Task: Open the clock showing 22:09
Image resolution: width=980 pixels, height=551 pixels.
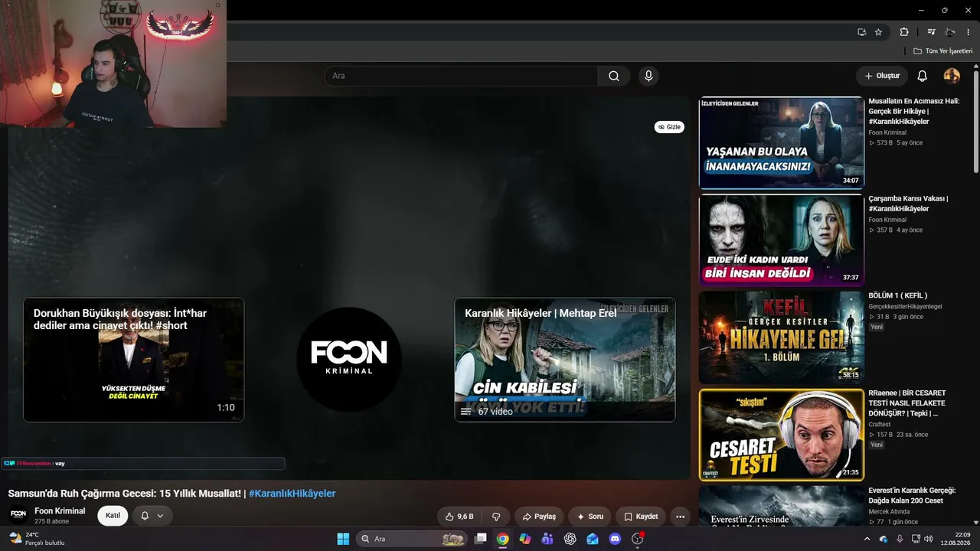Action: click(x=956, y=539)
